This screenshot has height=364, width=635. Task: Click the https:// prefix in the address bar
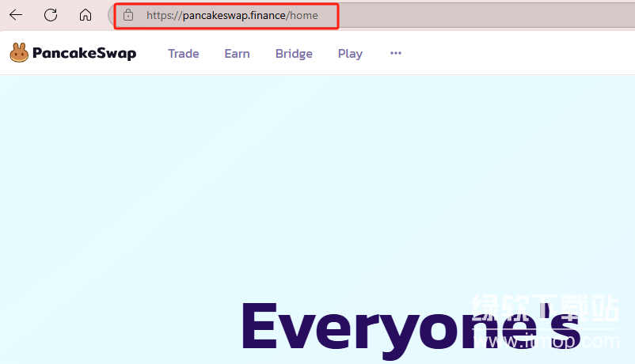click(164, 15)
